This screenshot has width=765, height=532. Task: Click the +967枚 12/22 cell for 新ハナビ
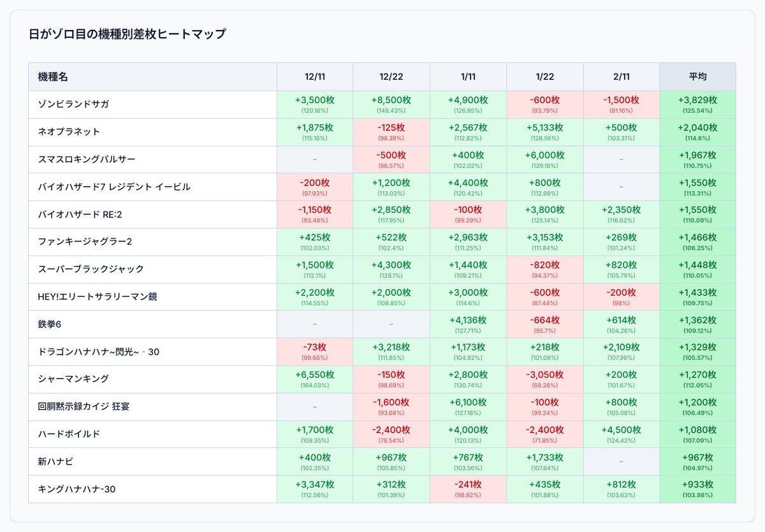coord(391,461)
